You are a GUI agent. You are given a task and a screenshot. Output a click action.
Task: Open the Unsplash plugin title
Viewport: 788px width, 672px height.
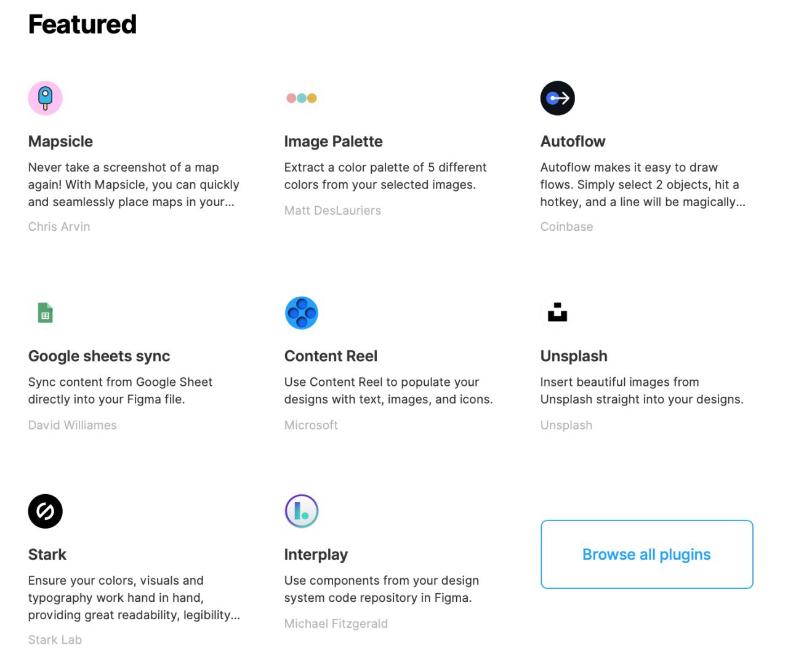574,356
